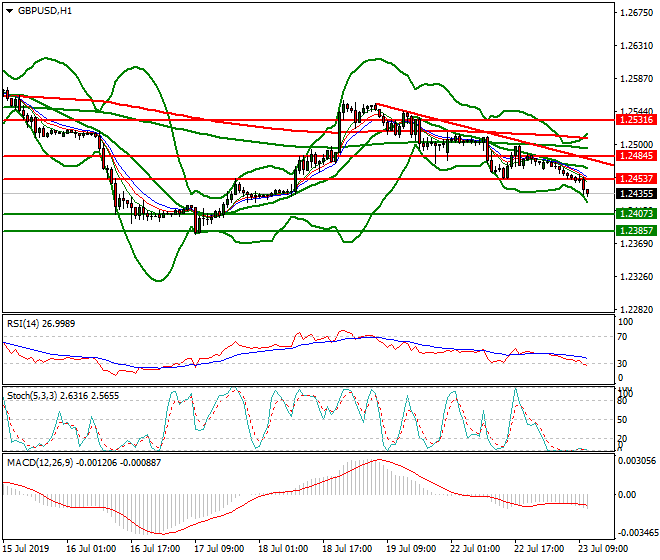Select the 1.25316 red price label

pos(636,120)
